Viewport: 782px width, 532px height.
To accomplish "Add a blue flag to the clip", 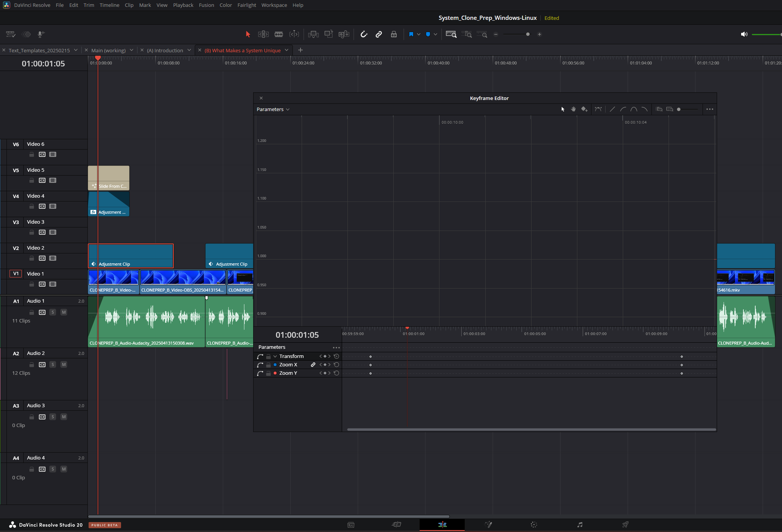I will pyautogui.click(x=411, y=34).
